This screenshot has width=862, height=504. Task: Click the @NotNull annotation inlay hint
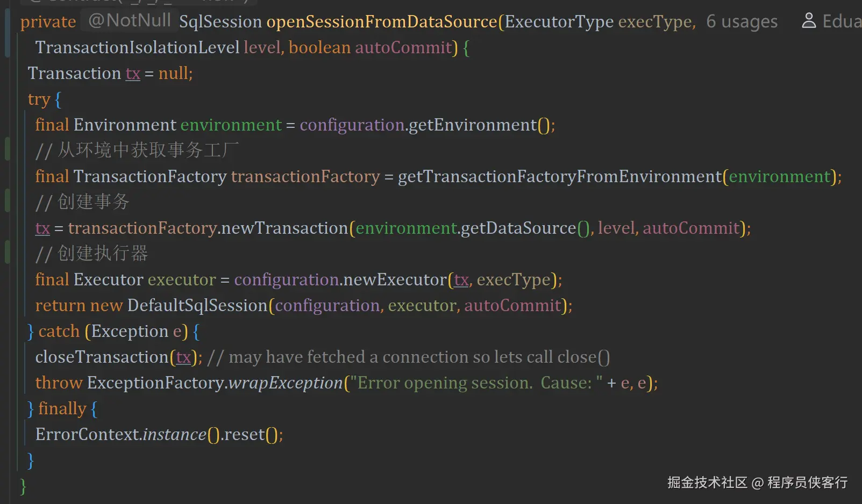coord(129,20)
